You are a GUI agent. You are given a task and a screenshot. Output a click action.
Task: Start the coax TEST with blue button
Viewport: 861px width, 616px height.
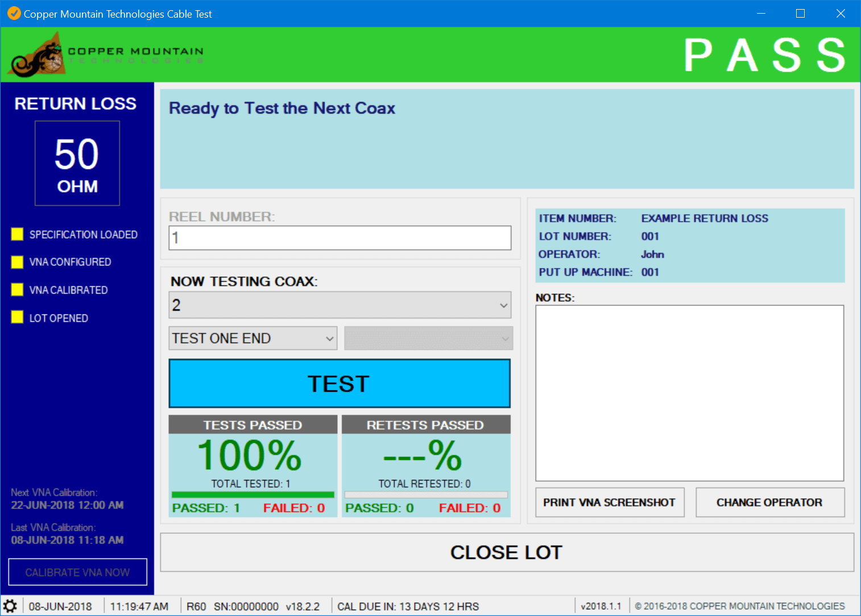click(340, 383)
